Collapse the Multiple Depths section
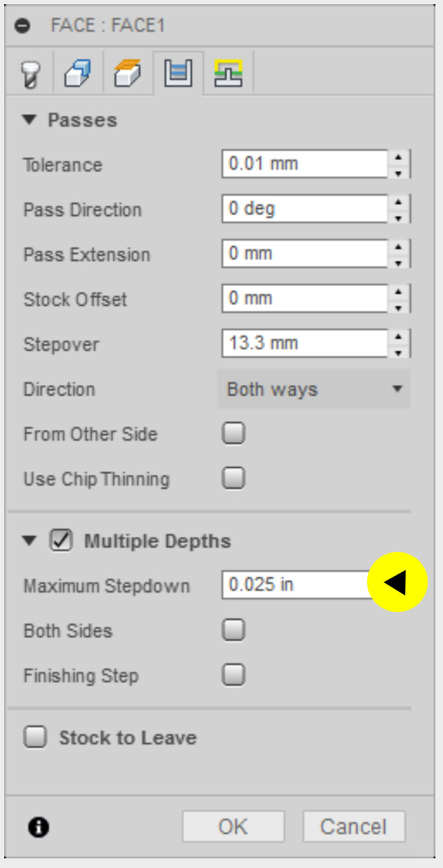 point(28,541)
